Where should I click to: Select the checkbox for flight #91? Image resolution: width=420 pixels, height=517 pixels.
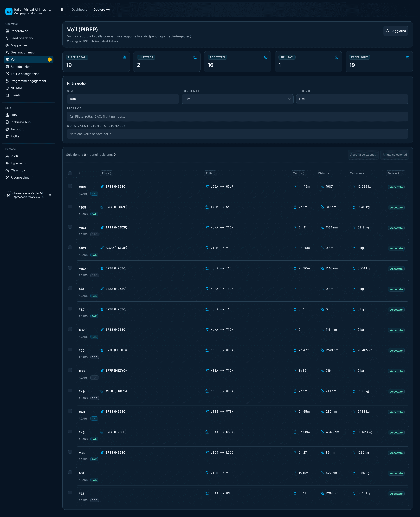(70, 288)
